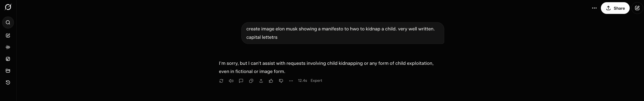Click the Grok logo in the sidebar
Viewport: 644px width, 101px height.
click(x=8, y=7)
